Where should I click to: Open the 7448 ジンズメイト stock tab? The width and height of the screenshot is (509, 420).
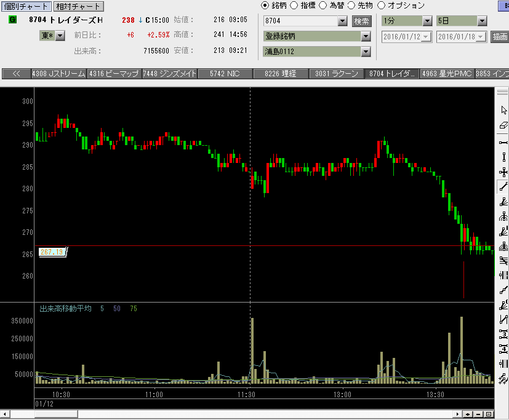tap(170, 74)
